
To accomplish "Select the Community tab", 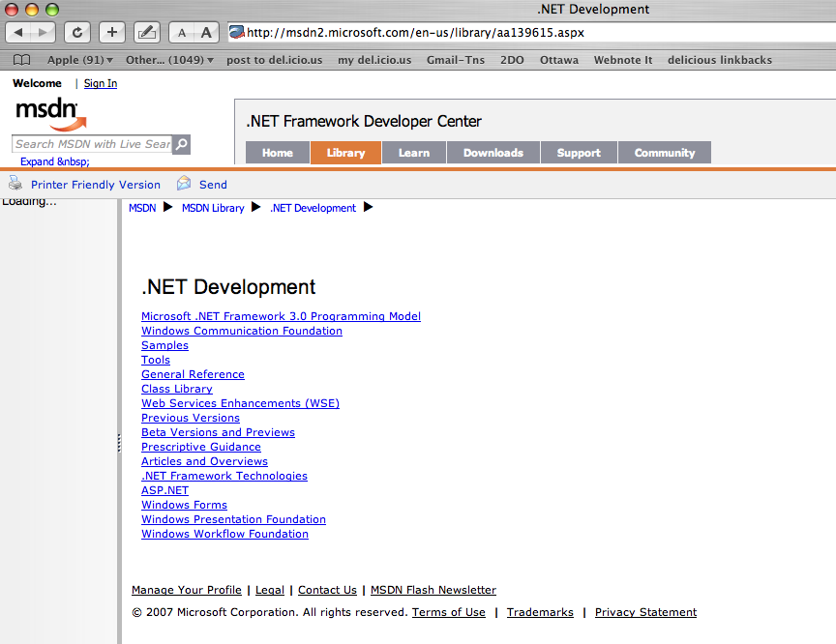I will [665, 153].
